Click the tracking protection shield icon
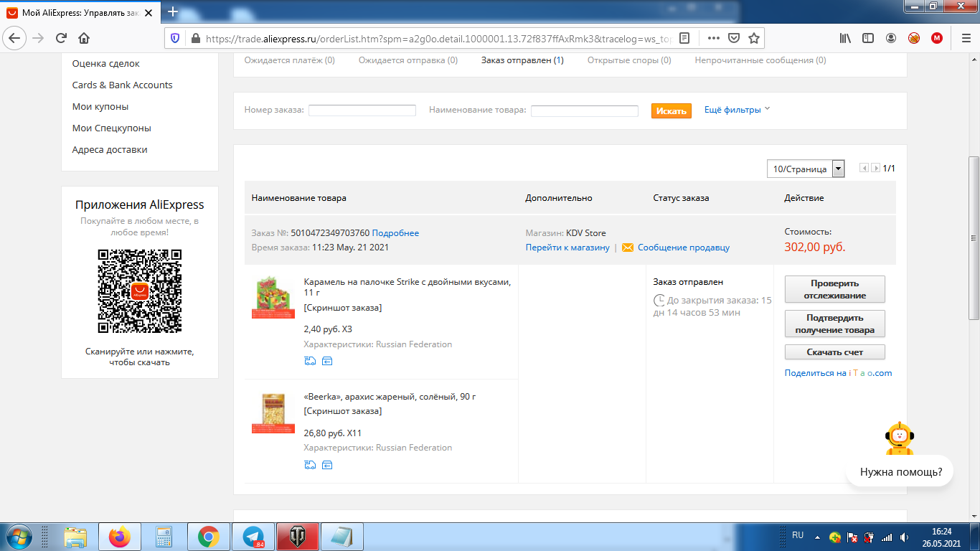This screenshot has height=551, width=980. pos(176,38)
